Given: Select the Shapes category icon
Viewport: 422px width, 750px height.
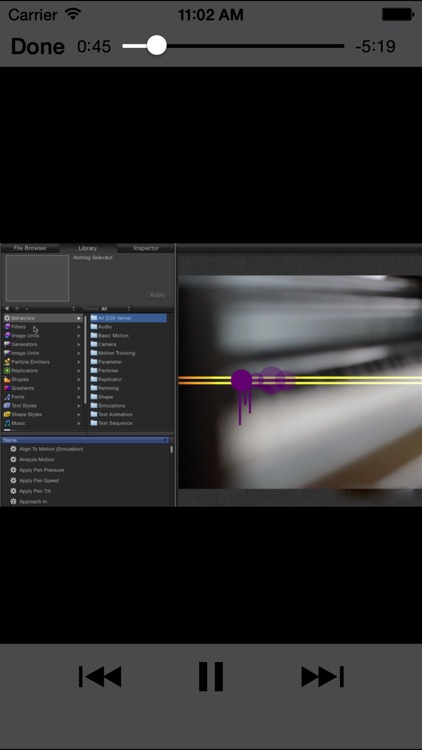Looking at the screenshot, I should (x=7, y=379).
